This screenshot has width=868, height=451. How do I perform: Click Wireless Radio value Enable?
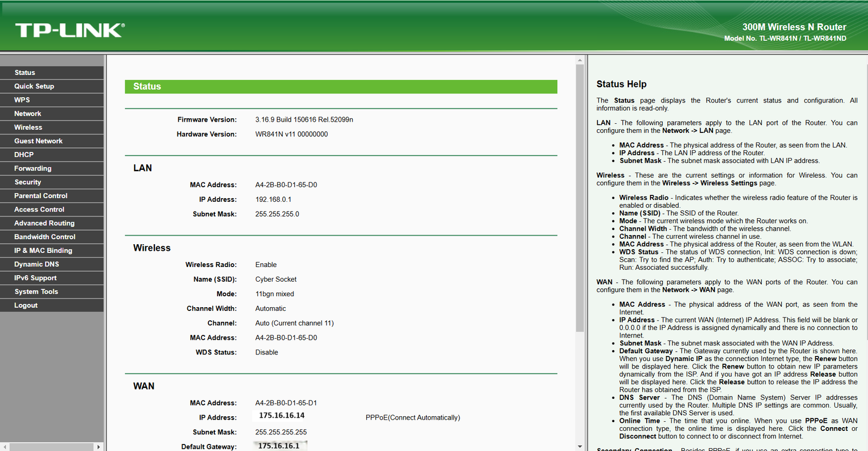pos(266,265)
